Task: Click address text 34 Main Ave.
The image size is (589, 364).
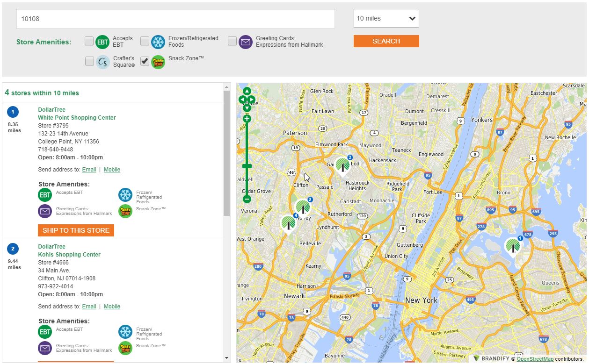Action: pyautogui.click(x=54, y=271)
